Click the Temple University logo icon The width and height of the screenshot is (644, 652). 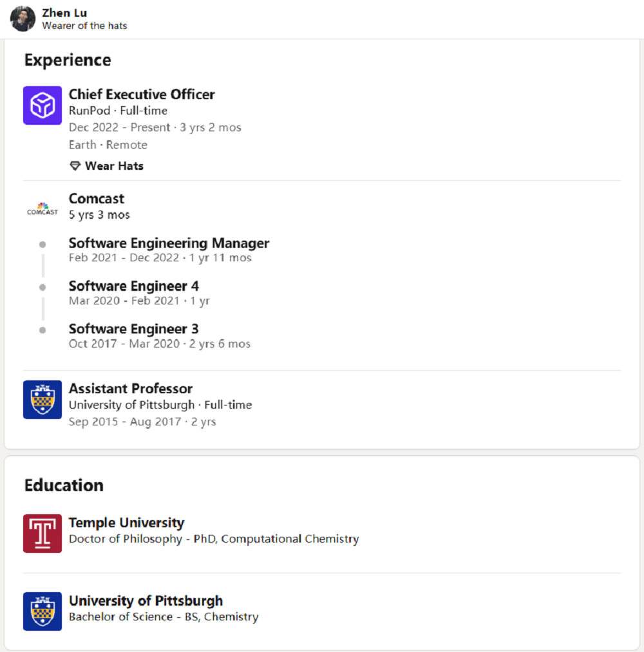43,534
